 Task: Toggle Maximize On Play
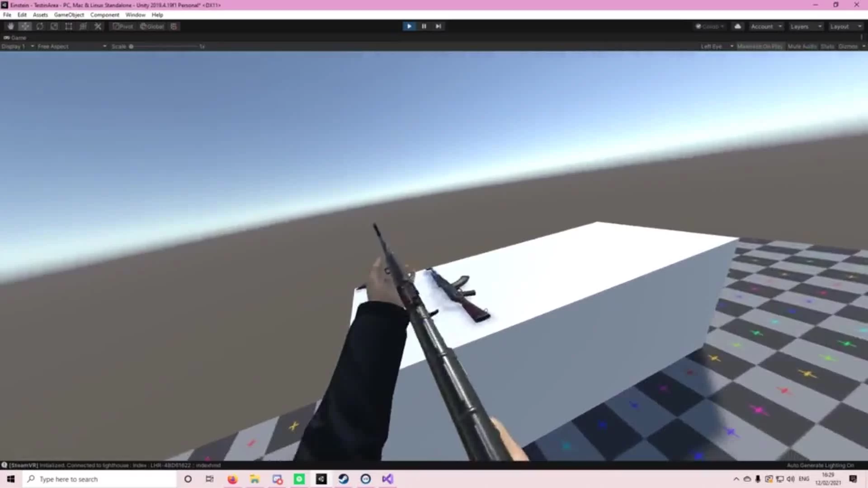759,47
